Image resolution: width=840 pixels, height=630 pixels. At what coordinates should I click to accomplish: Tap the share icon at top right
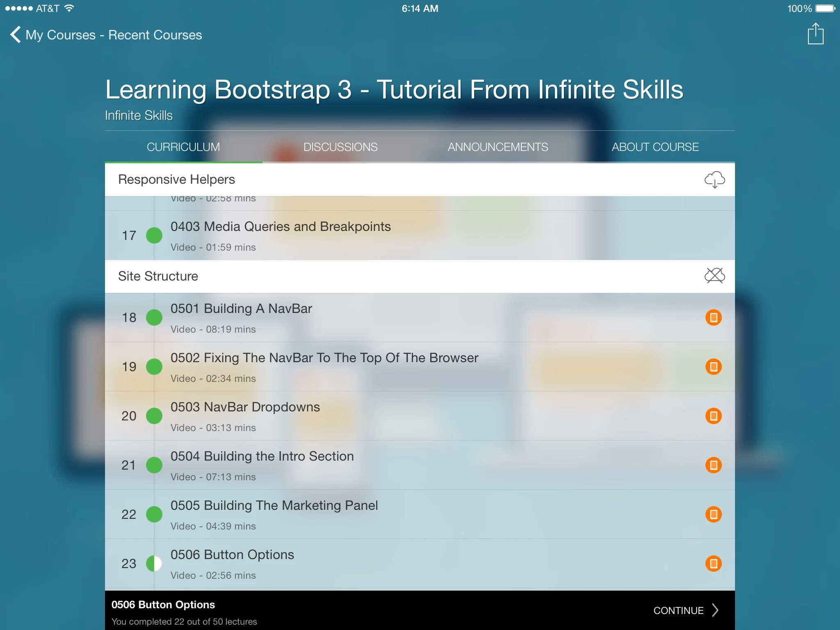(815, 34)
